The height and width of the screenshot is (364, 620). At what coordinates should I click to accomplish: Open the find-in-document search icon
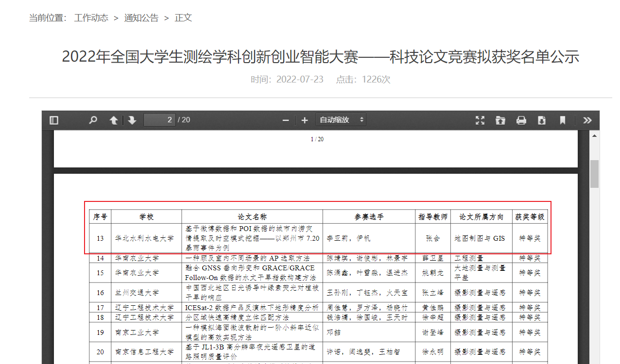pos(93,120)
